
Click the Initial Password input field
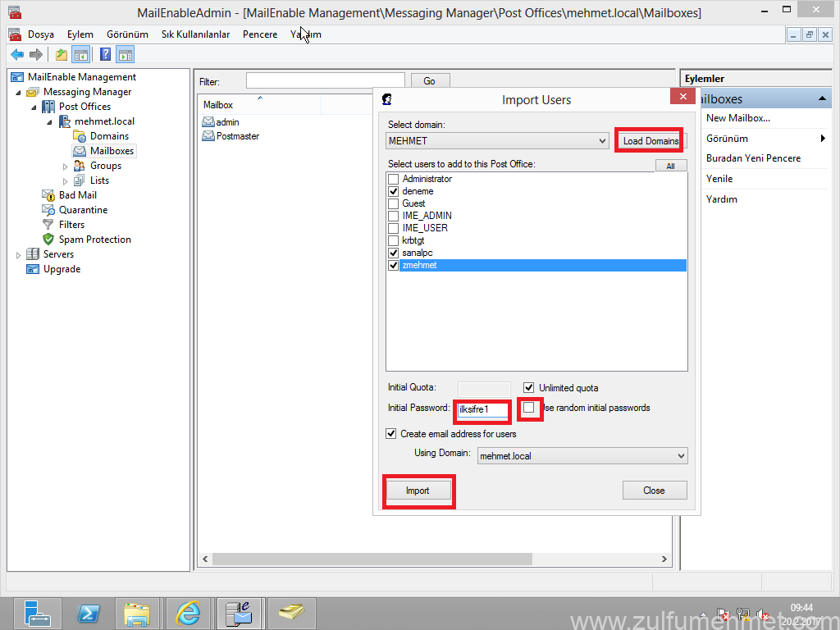(483, 409)
